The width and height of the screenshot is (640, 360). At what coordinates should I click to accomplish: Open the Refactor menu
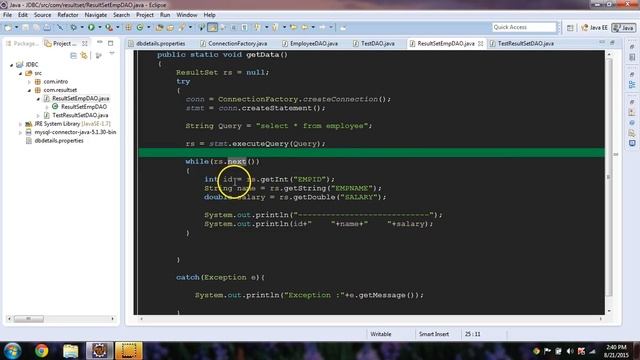click(x=68, y=15)
